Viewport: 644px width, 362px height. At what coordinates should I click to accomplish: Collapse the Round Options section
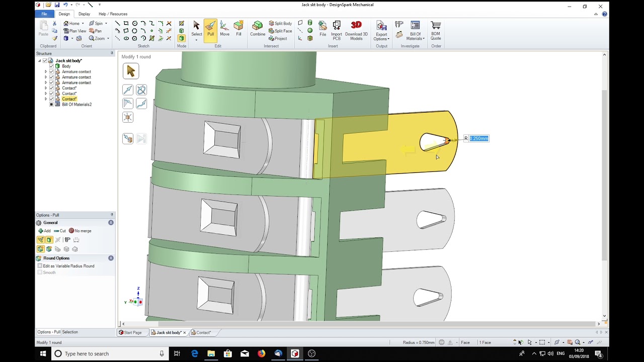pos(111,258)
